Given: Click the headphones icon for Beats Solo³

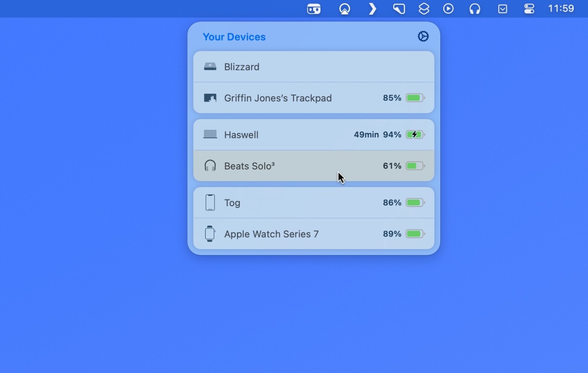Looking at the screenshot, I should [210, 166].
